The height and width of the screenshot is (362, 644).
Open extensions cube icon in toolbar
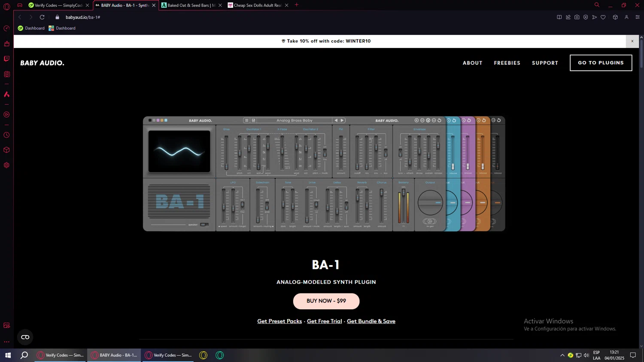click(x=615, y=17)
